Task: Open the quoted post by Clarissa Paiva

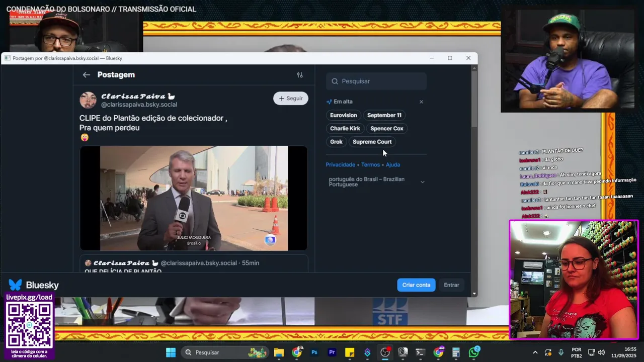Action: pyautogui.click(x=194, y=263)
